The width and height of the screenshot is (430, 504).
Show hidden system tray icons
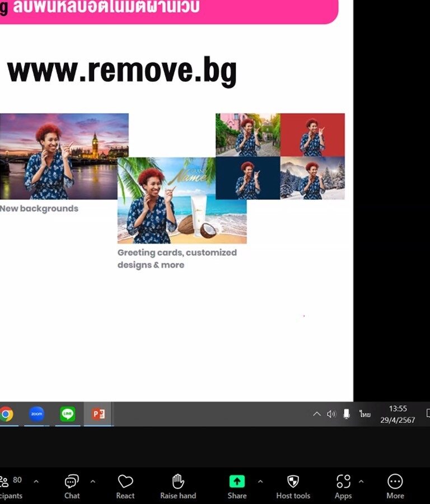coord(316,414)
